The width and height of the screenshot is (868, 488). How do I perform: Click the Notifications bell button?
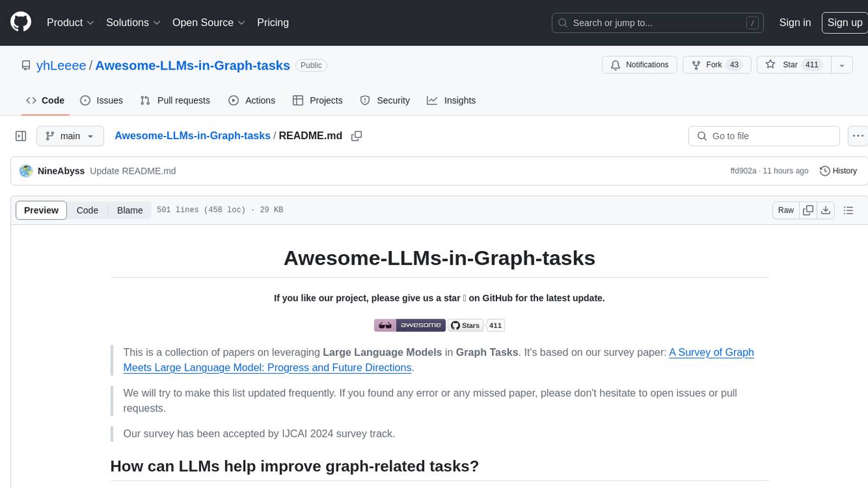[x=640, y=65]
